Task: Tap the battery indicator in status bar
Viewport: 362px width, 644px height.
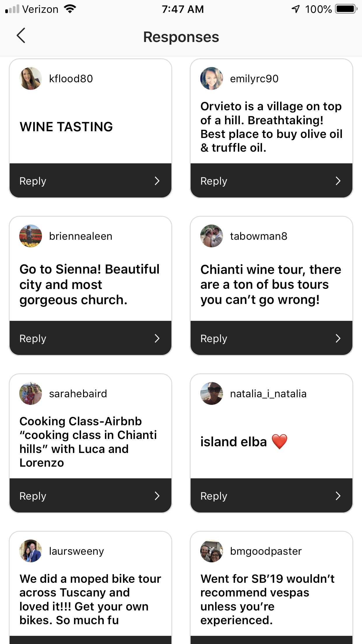Action: 346,9
